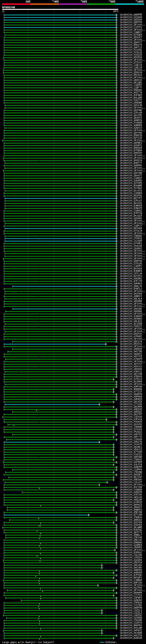Select hit UniRef100_C1BLC4
Image resolution: width=146 pixels, height=644 pixels.
tap(131, 65)
